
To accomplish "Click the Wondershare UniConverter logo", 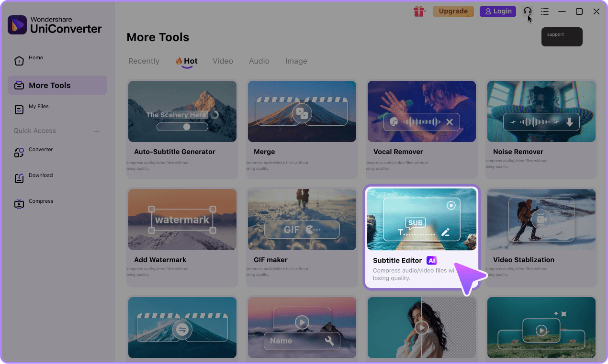I will pos(55,25).
